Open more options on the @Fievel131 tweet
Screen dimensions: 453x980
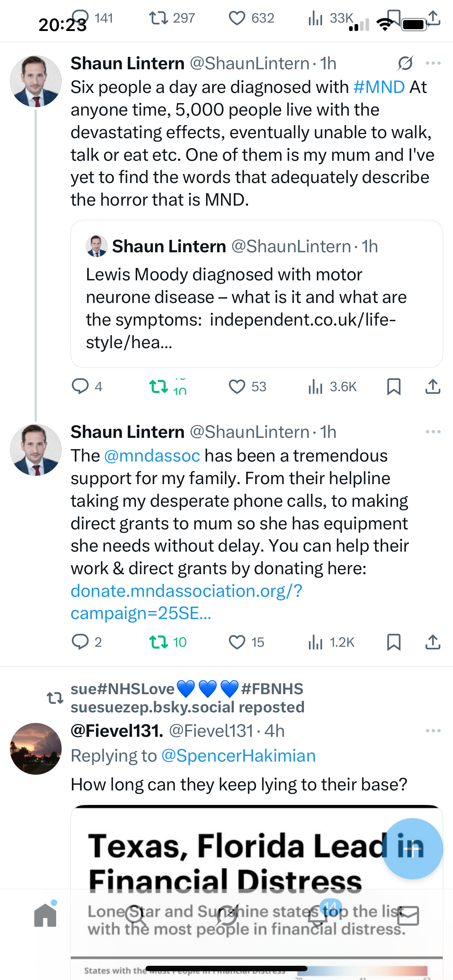point(433,731)
